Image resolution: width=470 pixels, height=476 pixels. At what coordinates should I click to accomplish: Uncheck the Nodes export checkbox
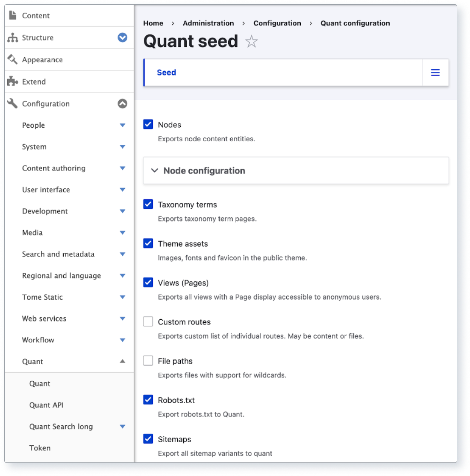pos(147,124)
